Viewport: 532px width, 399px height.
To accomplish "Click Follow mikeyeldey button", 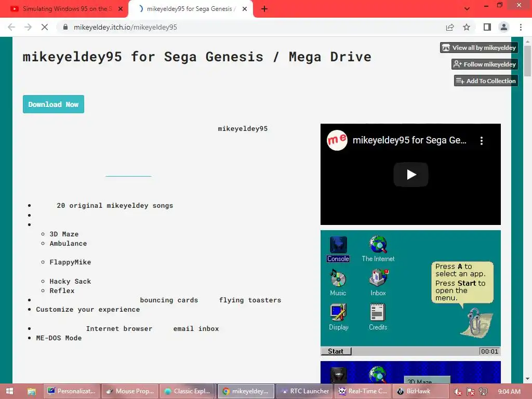I will tap(485, 64).
